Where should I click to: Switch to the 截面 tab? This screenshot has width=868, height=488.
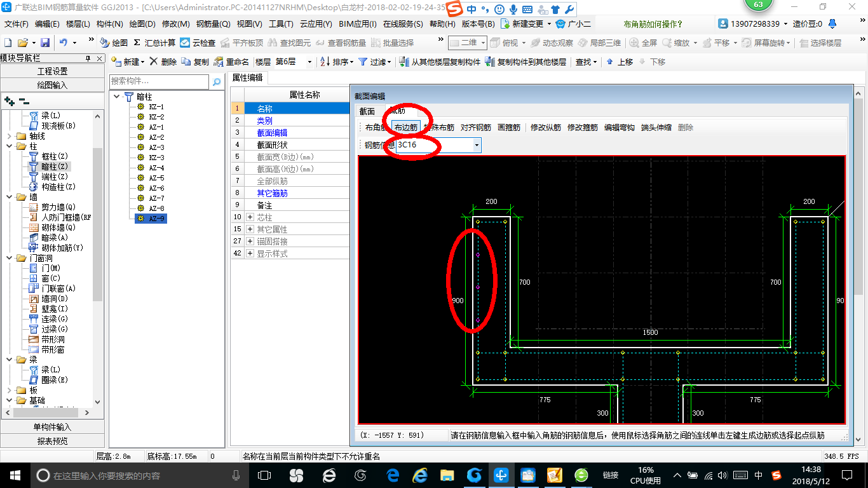pos(367,111)
